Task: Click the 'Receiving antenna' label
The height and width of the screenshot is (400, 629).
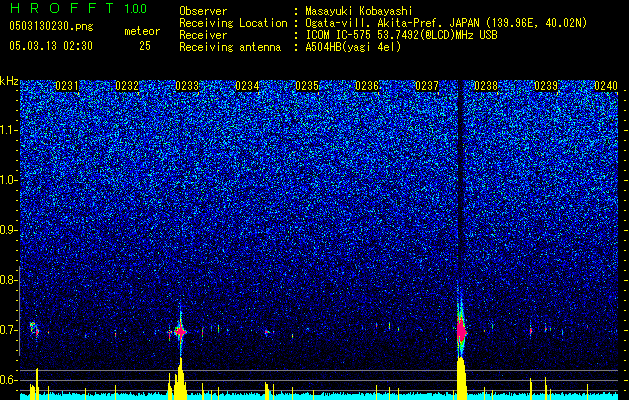Action: coord(230,47)
